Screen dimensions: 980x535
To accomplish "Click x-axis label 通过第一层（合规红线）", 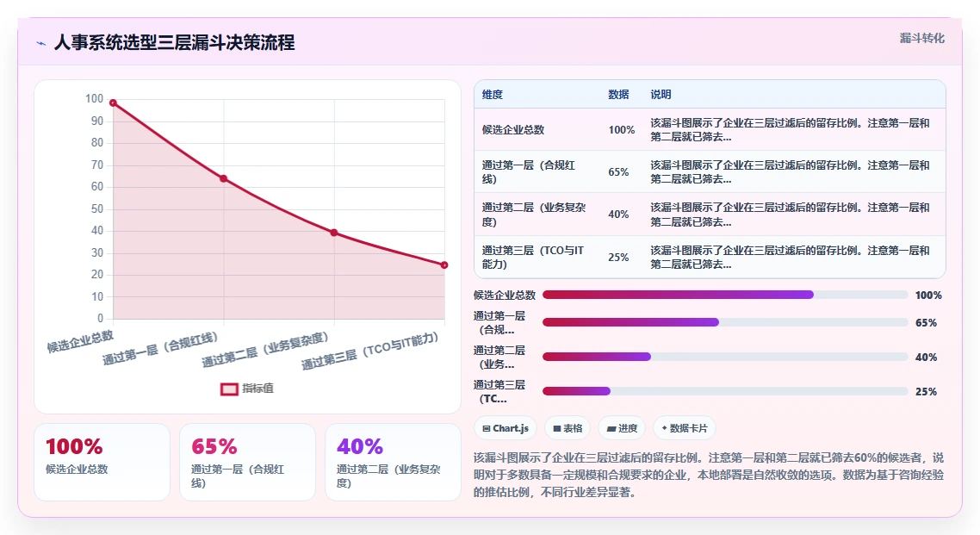I will click(161, 349).
